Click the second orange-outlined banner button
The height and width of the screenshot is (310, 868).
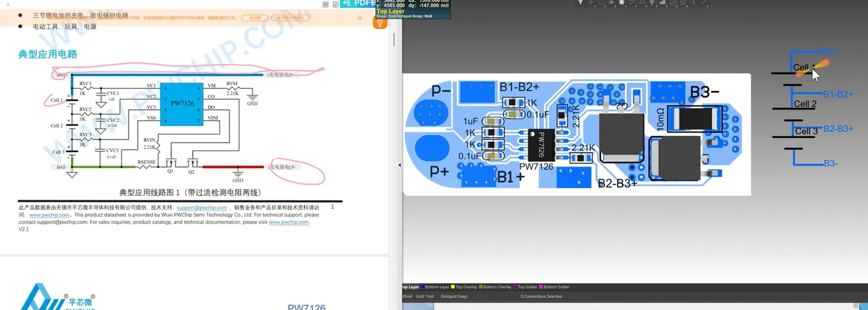point(290,18)
